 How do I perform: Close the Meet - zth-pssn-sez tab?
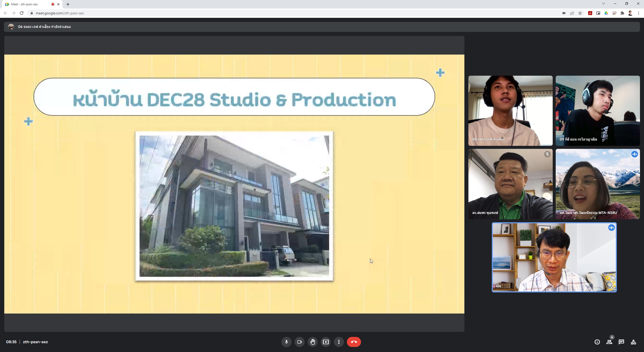(x=58, y=4)
